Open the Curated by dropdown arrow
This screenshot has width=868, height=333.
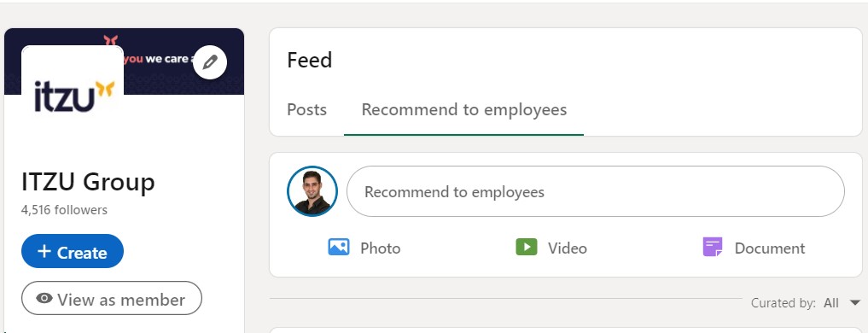click(x=854, y=303)
